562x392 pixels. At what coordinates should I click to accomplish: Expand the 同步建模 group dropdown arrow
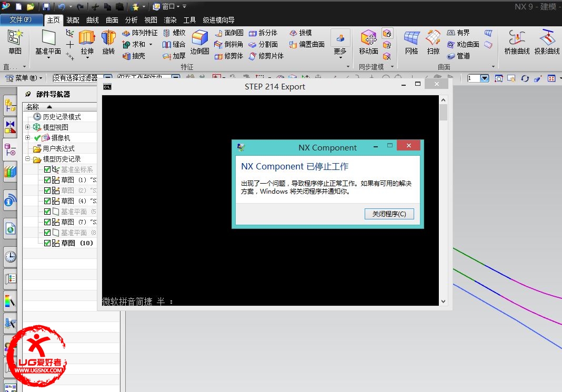(392, 67)
